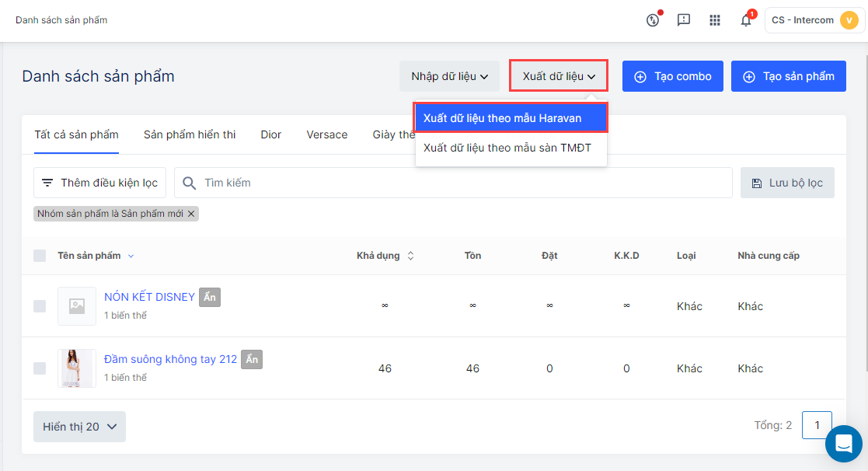Click the feedback message icon in header

(684, 20)
